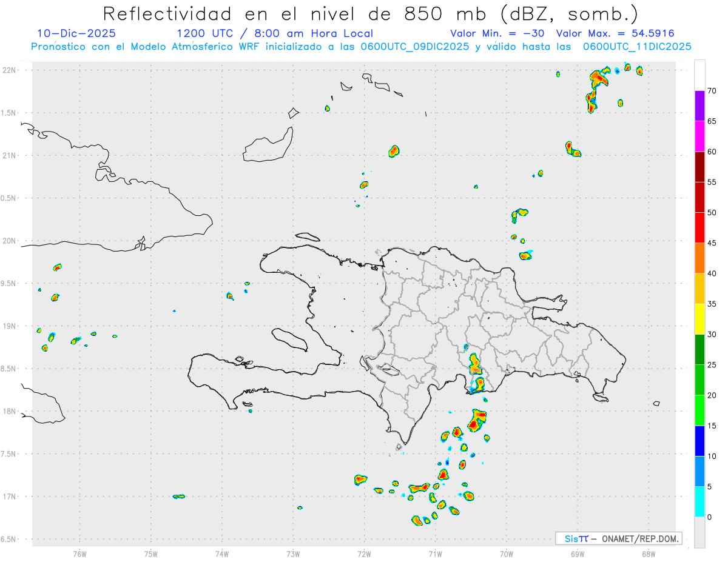The image size is (728, 562).
Task: Select the light blue 5–10 dBZ colorbar band
Action: [699, 471]
